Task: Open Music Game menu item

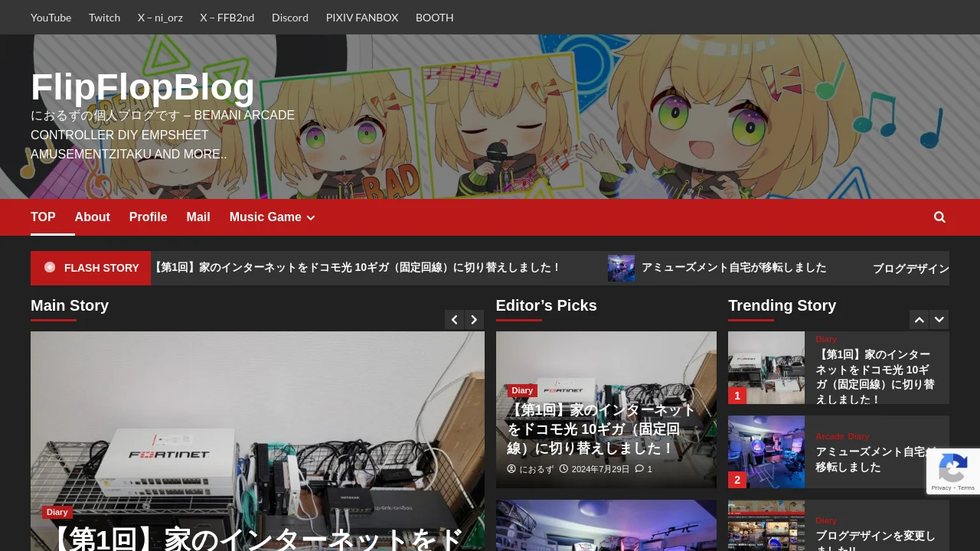Action: pos(266,217)
